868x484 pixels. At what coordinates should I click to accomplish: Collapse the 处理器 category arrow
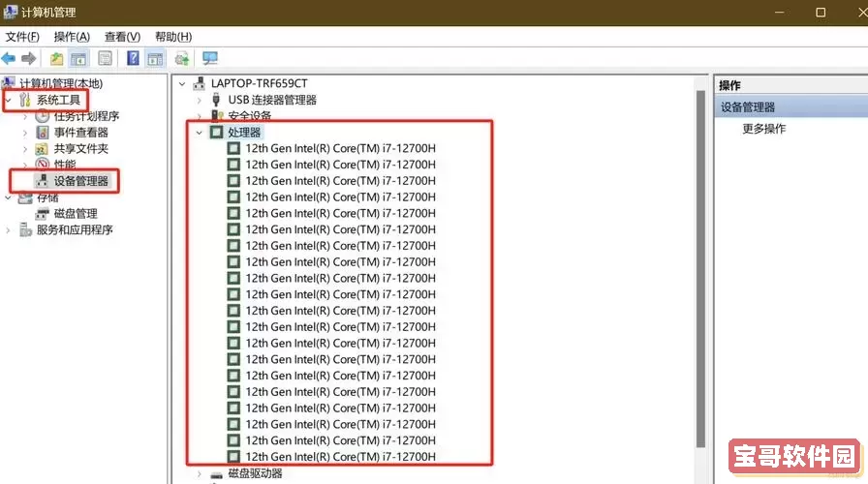pos(200,133)
